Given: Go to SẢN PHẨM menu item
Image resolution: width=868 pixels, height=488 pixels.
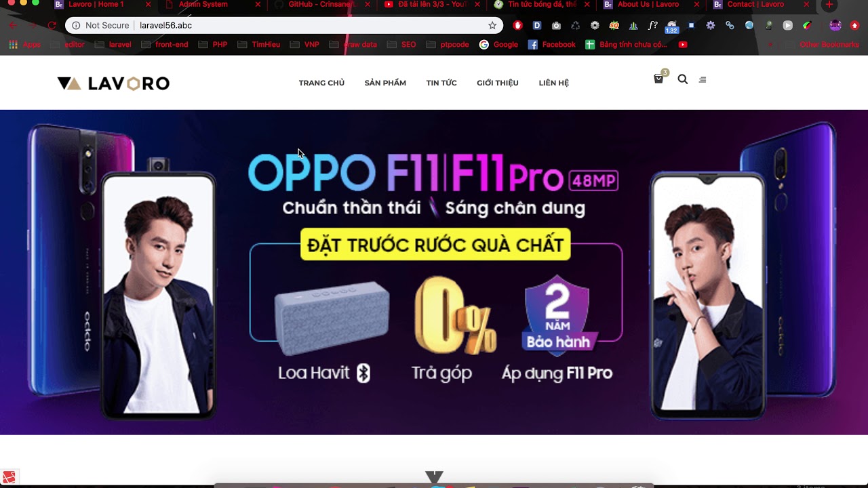Looking at the screenshot, I should click(x=385, y=83).
